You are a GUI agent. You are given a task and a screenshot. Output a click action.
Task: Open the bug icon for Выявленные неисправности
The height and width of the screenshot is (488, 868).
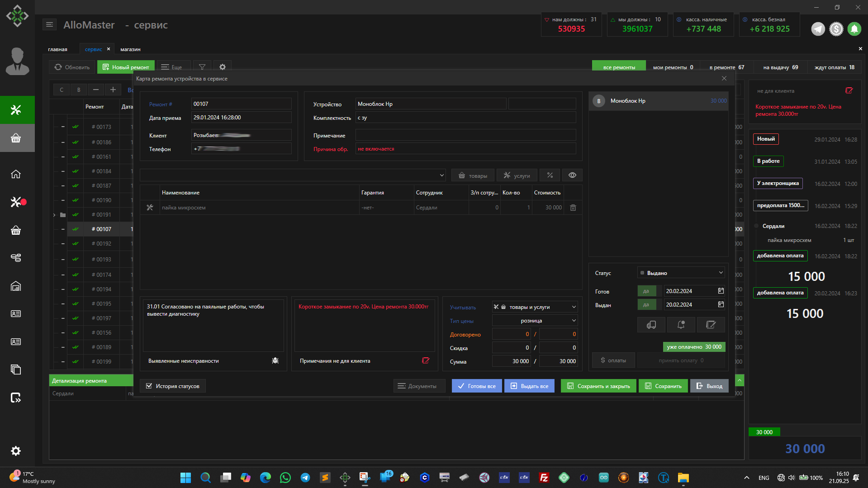point(275,360)
